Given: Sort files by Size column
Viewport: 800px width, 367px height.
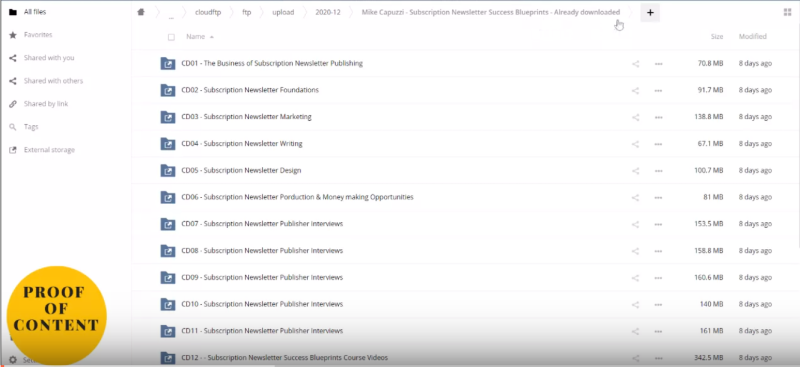Looking at the screenshot, I should point(717,37).
